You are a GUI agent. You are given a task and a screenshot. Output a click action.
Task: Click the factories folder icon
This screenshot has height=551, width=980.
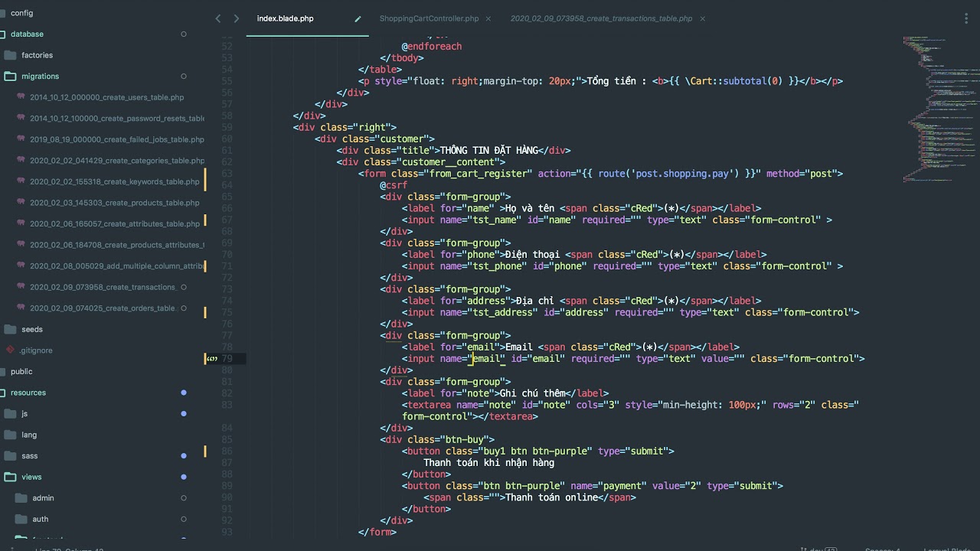(x=10, y=55)
